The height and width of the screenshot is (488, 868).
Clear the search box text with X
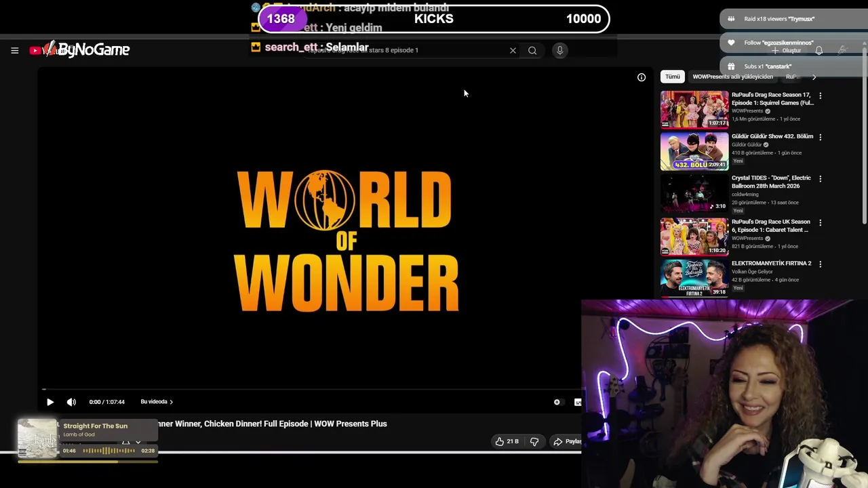(513, 50)
